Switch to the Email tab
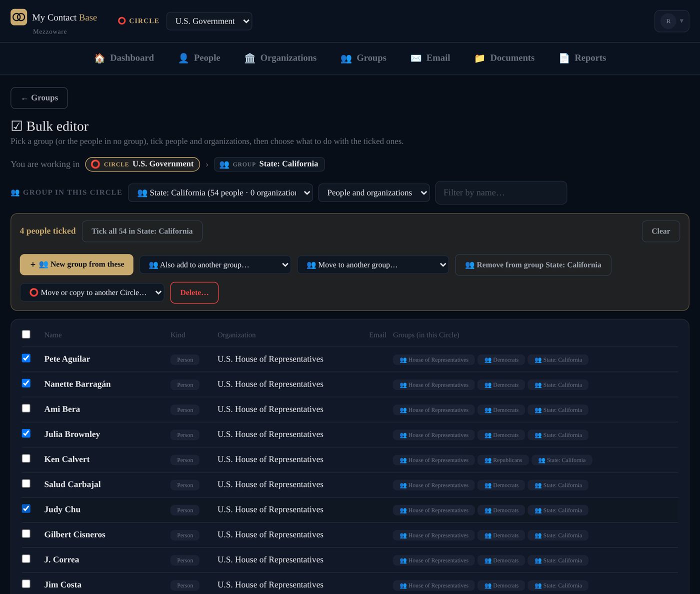 click(430, 58)
